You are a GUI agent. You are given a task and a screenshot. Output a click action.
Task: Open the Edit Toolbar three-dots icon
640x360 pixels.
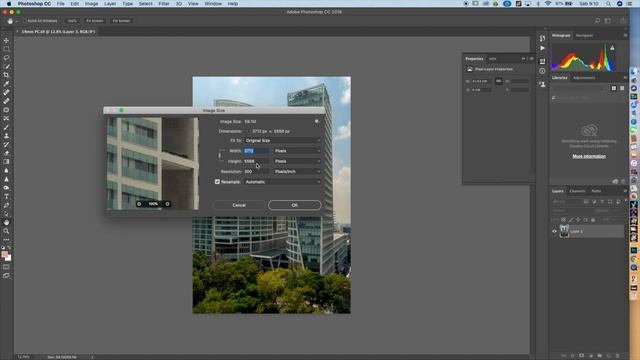point(6,240)
